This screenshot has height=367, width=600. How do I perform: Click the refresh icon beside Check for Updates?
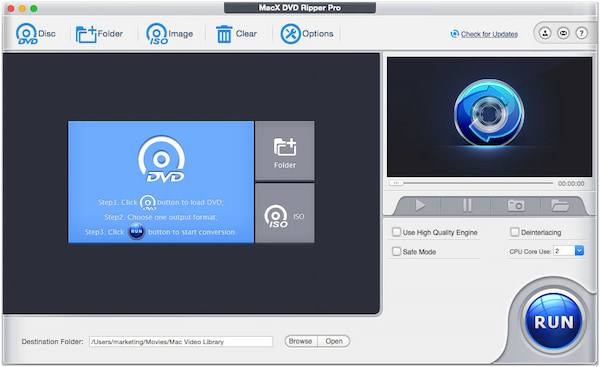(x=454, y=34)
